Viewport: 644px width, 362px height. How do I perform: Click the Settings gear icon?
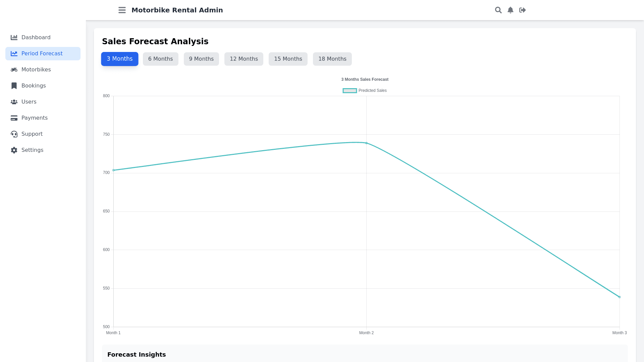point(14,150)
